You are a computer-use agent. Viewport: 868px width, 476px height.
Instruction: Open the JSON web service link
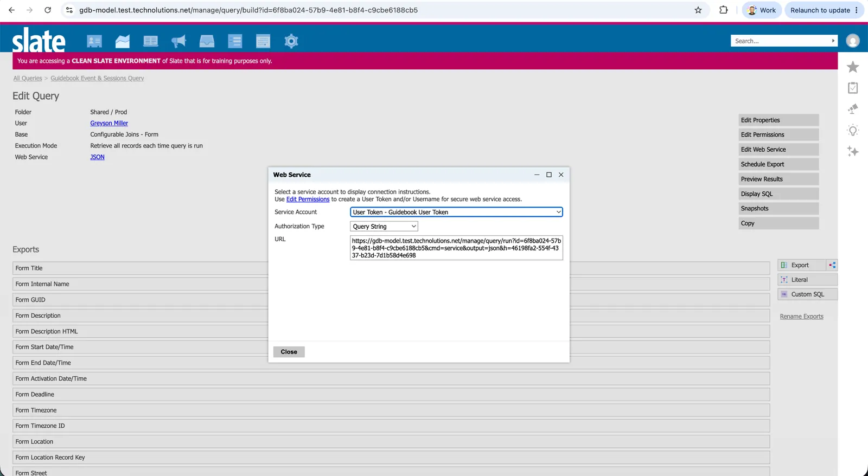coord(98,157)
